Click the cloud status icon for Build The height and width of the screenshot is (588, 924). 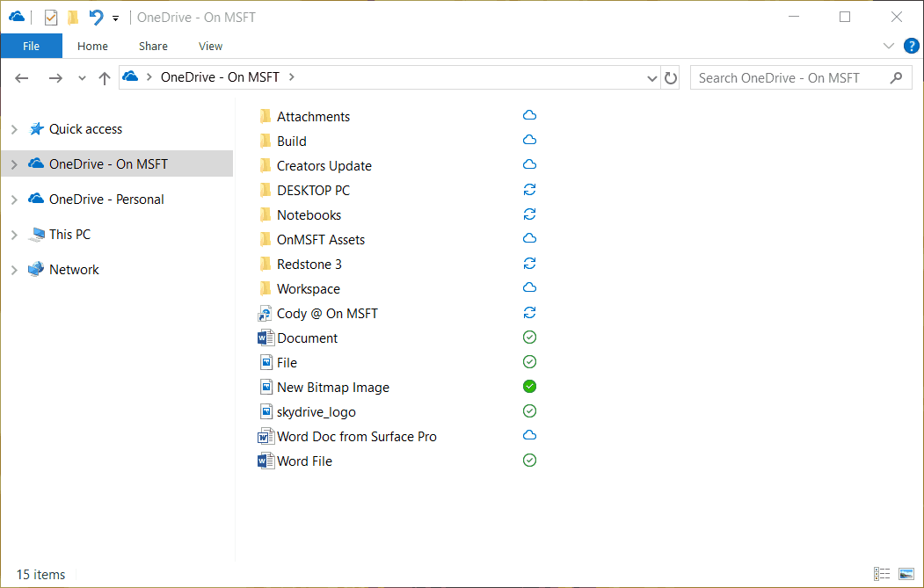click(x=530, y=140)
